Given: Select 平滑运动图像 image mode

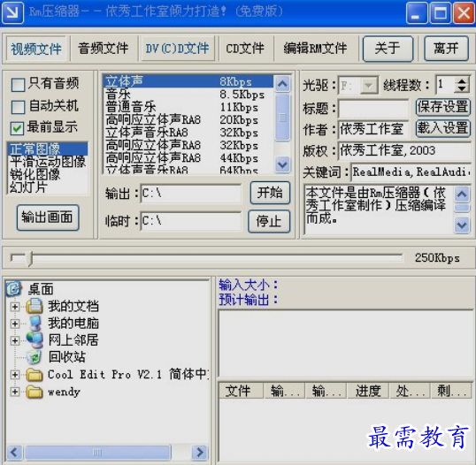Looking at the screenshot, I should (48, 162).
